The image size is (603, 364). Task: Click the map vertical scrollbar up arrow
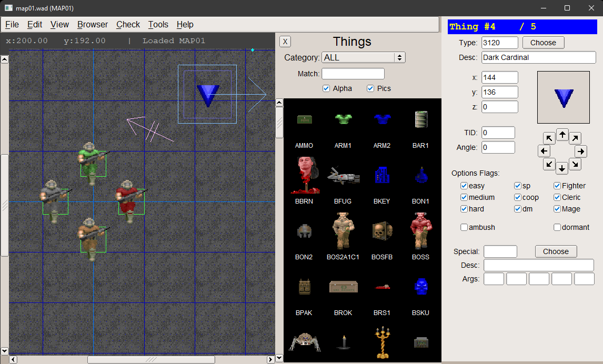5,59
